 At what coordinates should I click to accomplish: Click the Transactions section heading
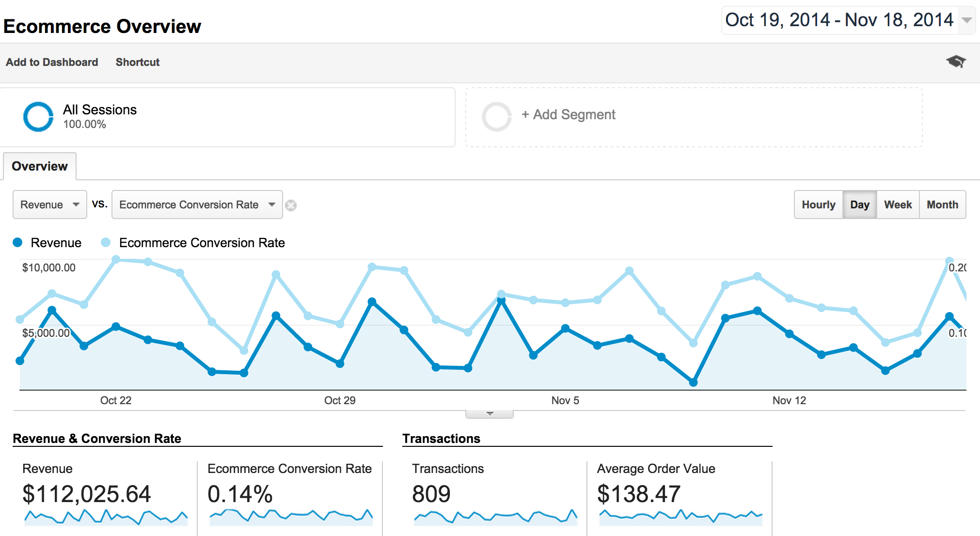[x=442, y=439]
